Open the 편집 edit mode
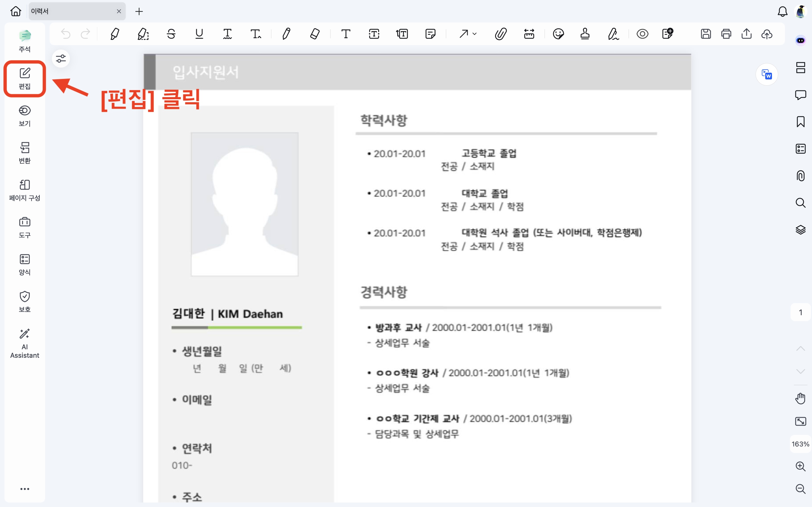The height and width of the screenshot is (507, 812). [25, 79]
